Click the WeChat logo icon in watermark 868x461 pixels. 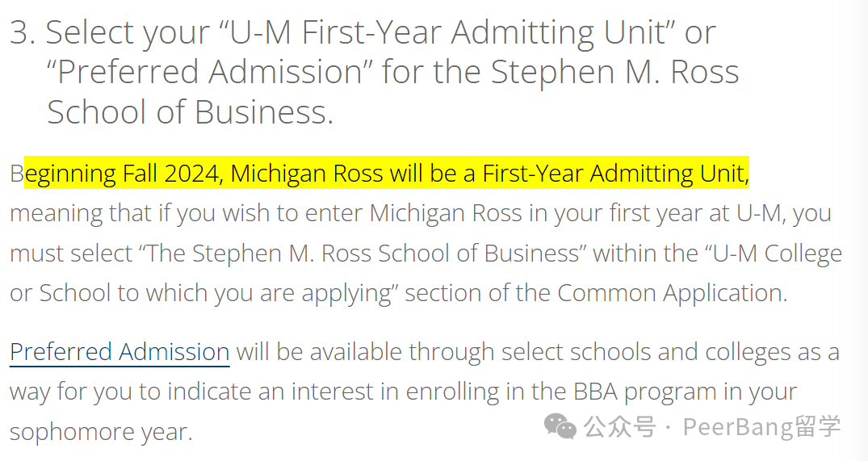pyautogui.click(x=560, y=427)
